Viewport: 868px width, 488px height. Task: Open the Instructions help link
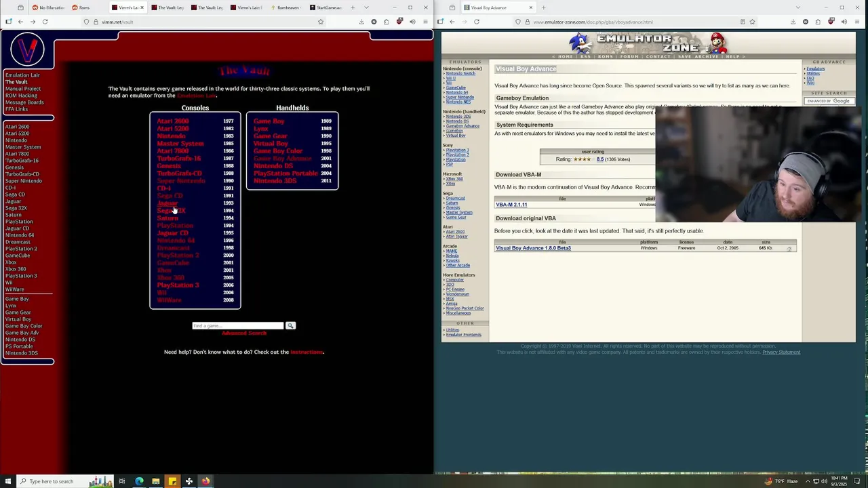click(x=307, y=352)
